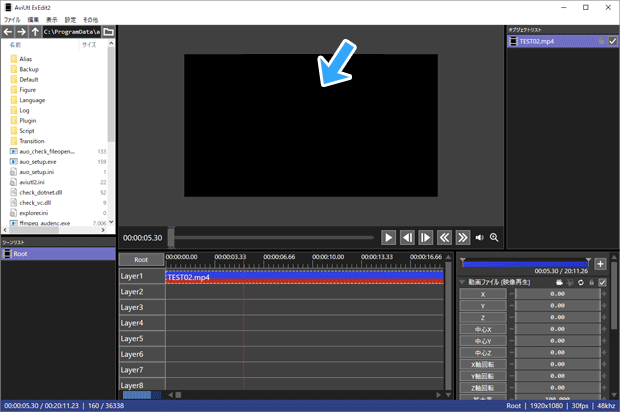Click the X parameter button
This screenshot has height=412, width=620.
click(483, 295)
